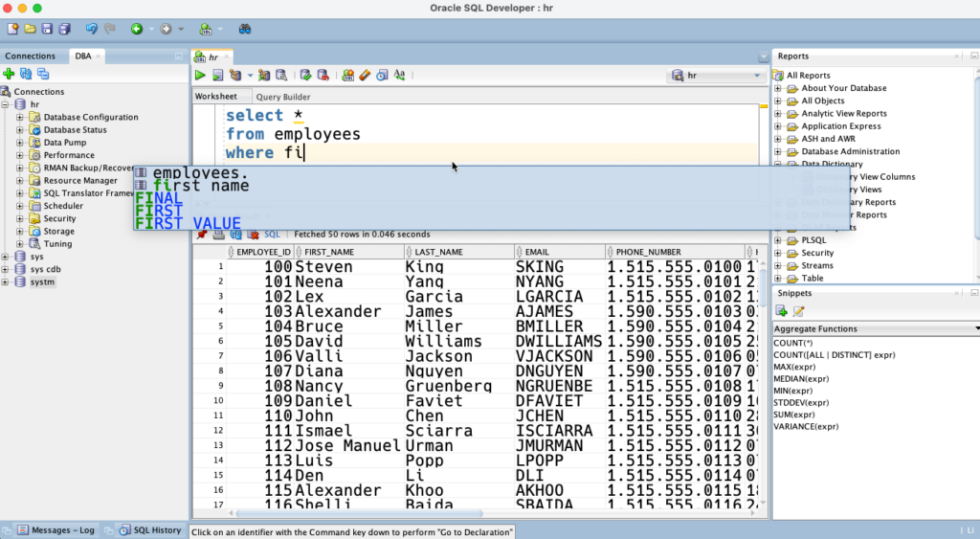Expand the Data Pump node
Image resolution: width=980 pixels, height=539 pixels.
click(20, 143)
